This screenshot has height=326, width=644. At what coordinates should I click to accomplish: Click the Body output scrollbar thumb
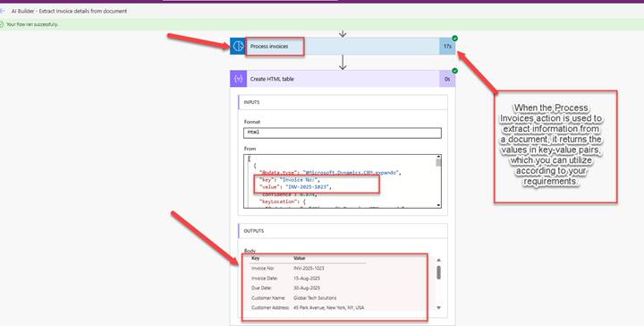(438, 272)
